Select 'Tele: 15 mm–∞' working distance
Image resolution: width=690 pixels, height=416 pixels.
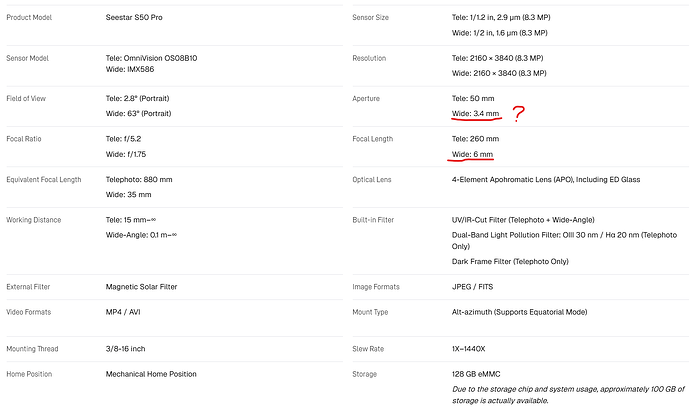131,220
